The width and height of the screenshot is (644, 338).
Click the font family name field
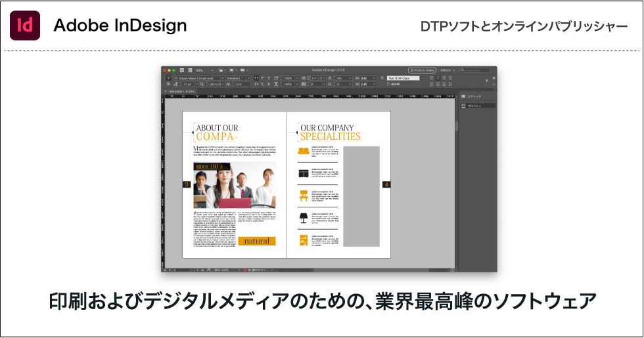tap(197, 78)
